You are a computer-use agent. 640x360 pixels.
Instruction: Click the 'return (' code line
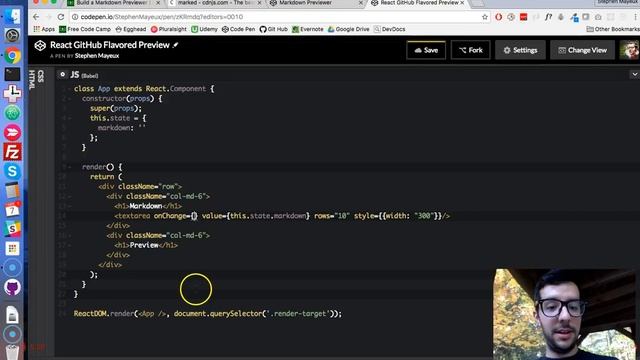tap(106, 177)
